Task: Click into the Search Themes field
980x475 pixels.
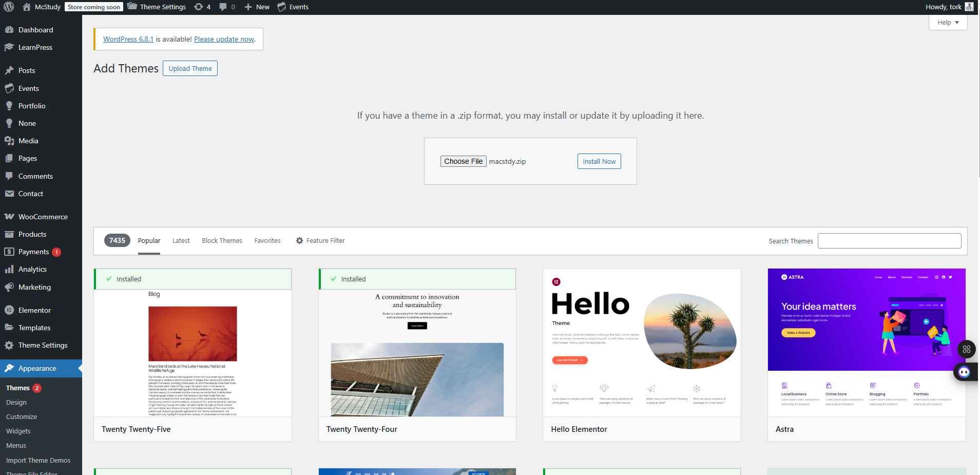Action: pos(889,241)
